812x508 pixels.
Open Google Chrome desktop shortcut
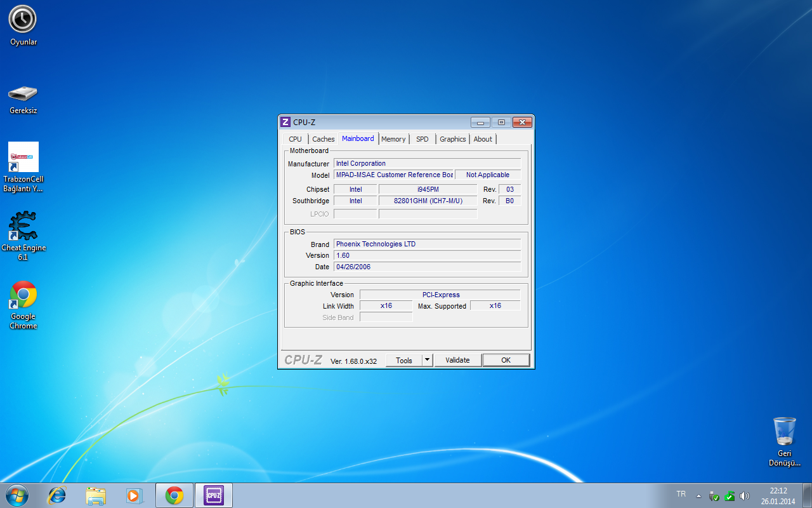pos(23,305)
